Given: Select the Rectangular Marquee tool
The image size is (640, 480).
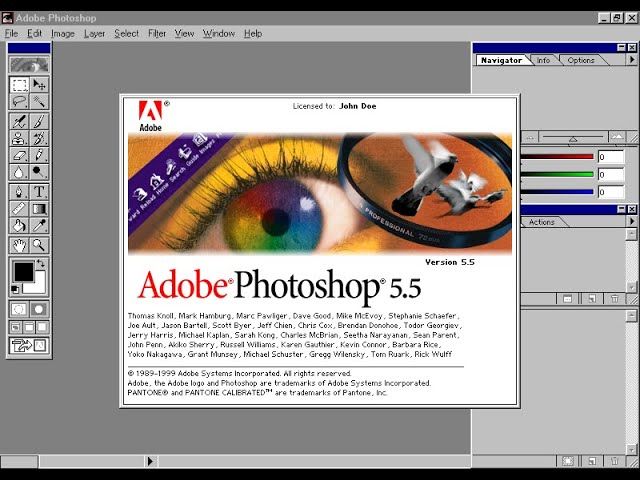Looking at the screenshot, I should pyautogui.click(x=19, y=84).
